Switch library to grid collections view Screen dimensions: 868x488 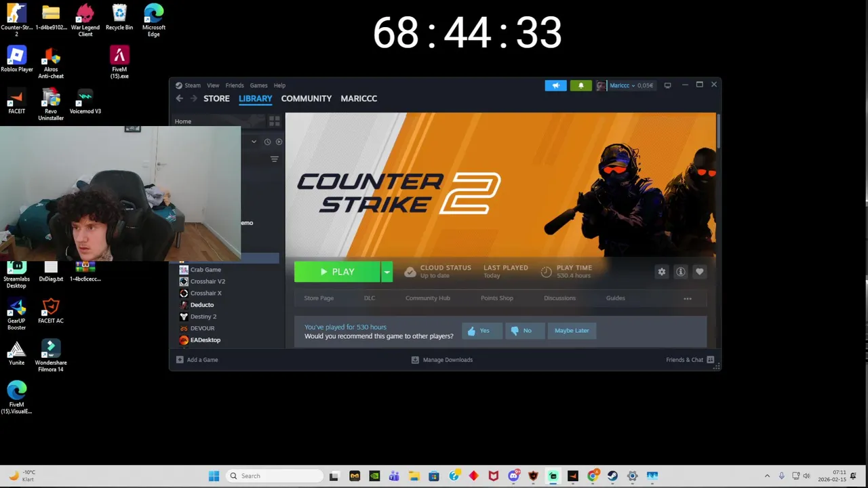click(x=274, y=121)
